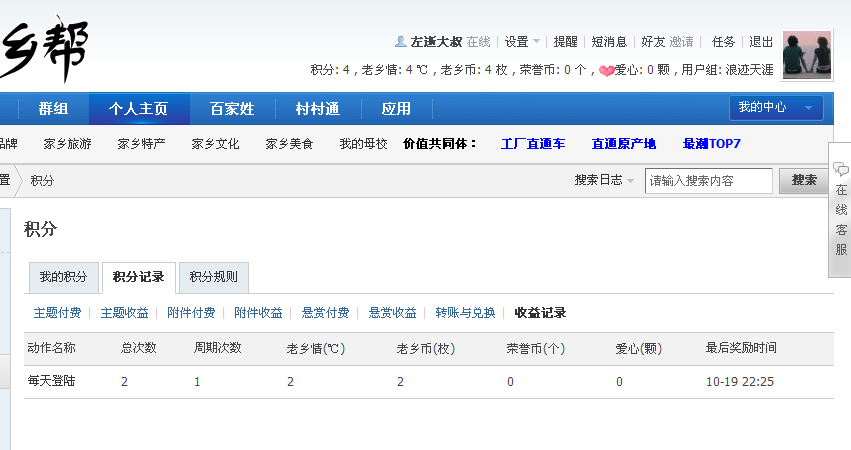Expand the 搜索日志 search type selector
The image size is (851, 450).
point(604,180)
